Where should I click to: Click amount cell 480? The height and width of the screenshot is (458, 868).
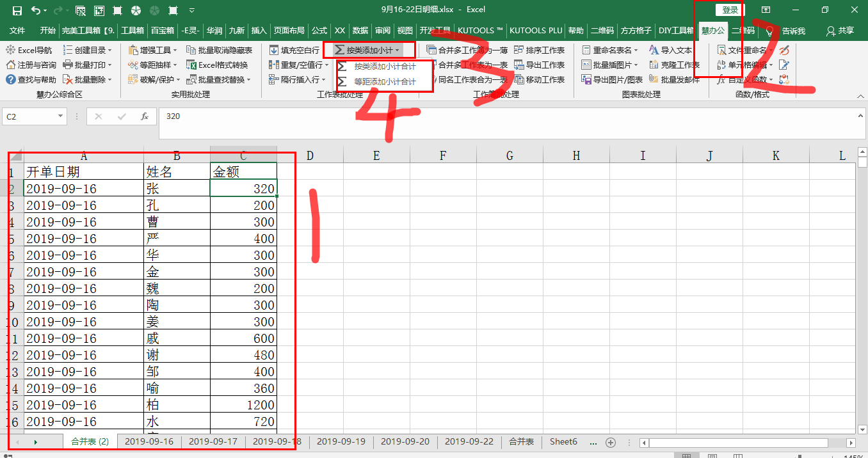243,355
